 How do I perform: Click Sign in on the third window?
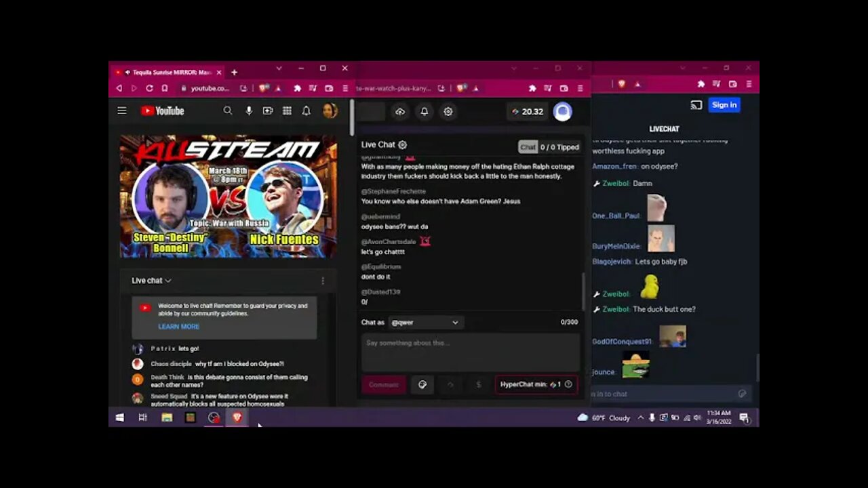click(x=724, y=105)
